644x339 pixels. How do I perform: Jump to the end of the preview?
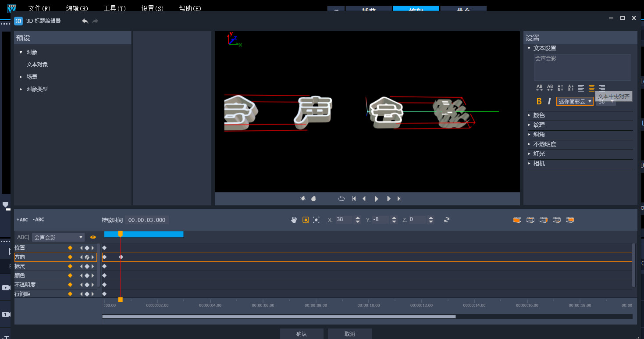point(399,199)
